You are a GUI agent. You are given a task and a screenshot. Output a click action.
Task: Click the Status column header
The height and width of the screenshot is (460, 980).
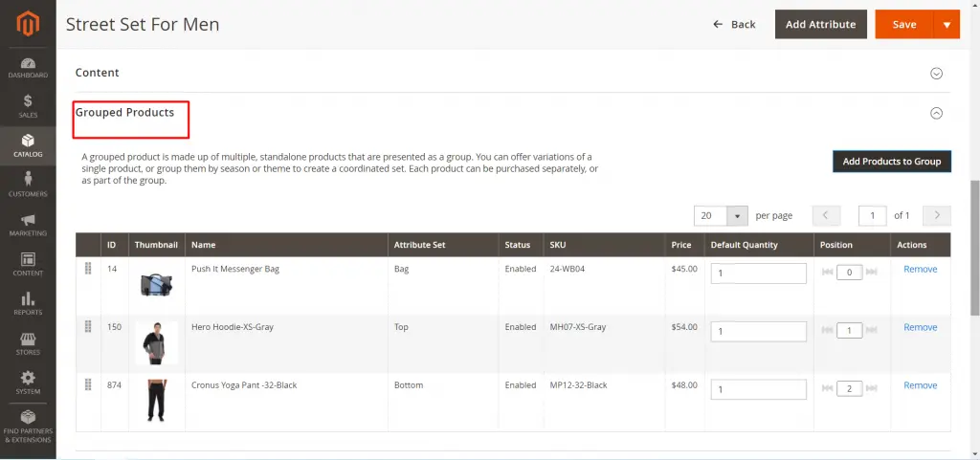pyautogui.click(x=518, y=245)
